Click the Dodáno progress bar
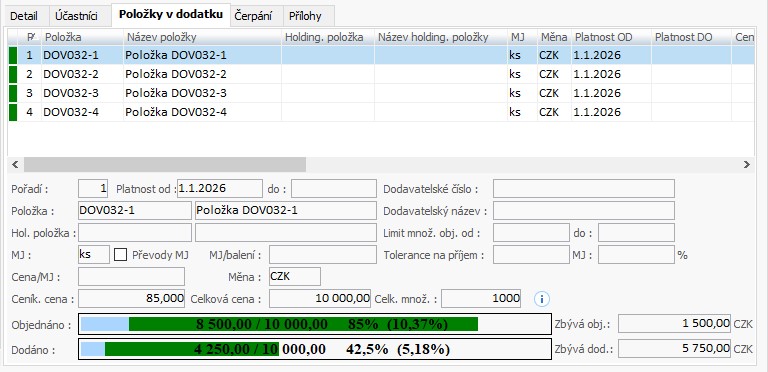The height and width of the screenshot is (372, 768). pyautogui.click(x=315, y=349)
